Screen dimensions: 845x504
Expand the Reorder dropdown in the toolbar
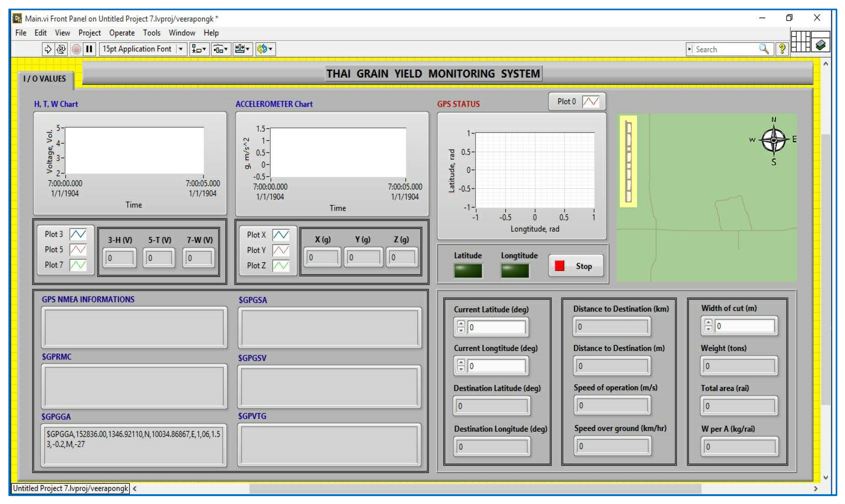tap(265, 49)
